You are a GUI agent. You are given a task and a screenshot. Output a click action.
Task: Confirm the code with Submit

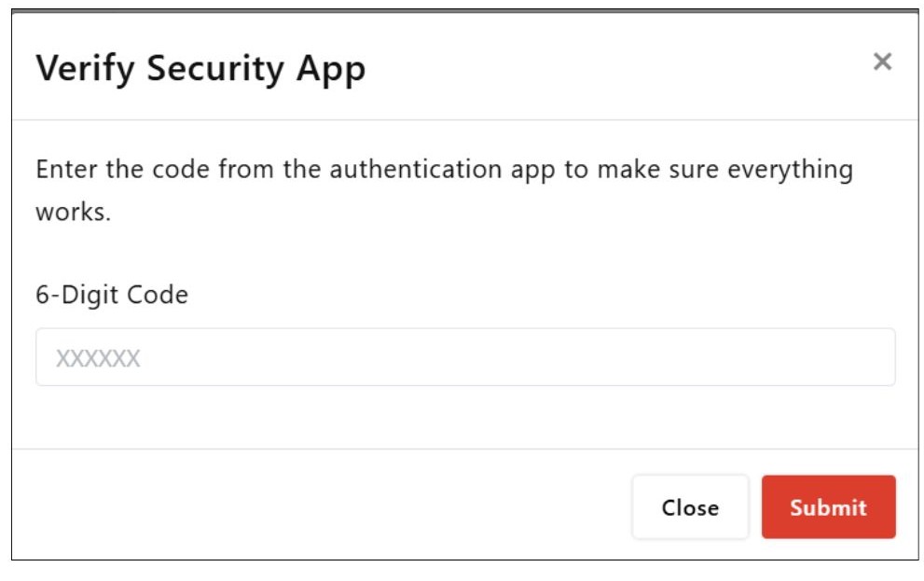pos(828,507)
